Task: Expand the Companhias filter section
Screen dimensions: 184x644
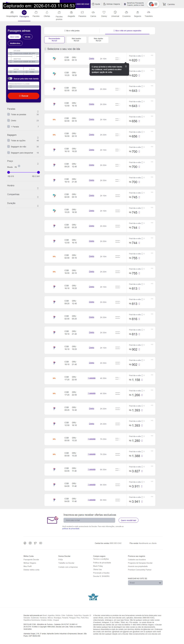Action: click(38, 197)
